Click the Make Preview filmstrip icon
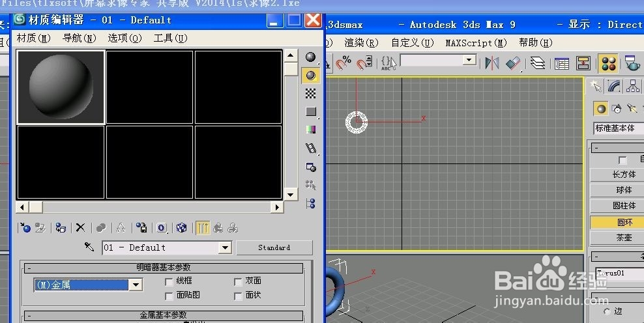Viewport: 644px width, 323px height. point(311,148)
